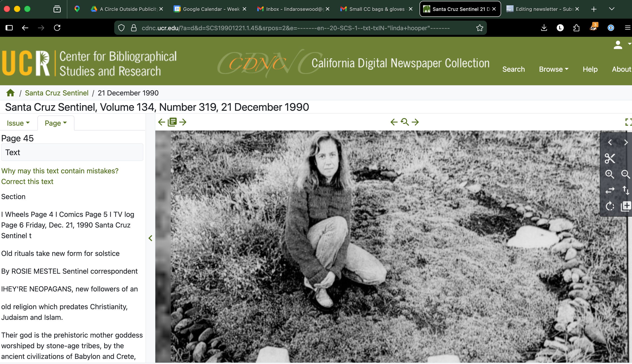Zoom in on the newspaper image
The image size is (632, 364).
point(610,174)
